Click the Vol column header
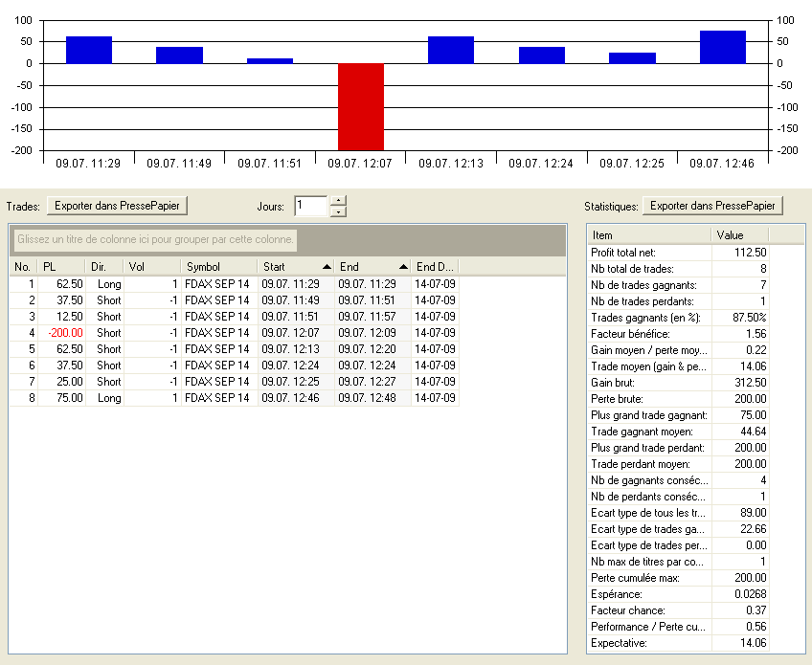This screenshot has width=812, height=665. pyautogui.click(x=151, y=267)
